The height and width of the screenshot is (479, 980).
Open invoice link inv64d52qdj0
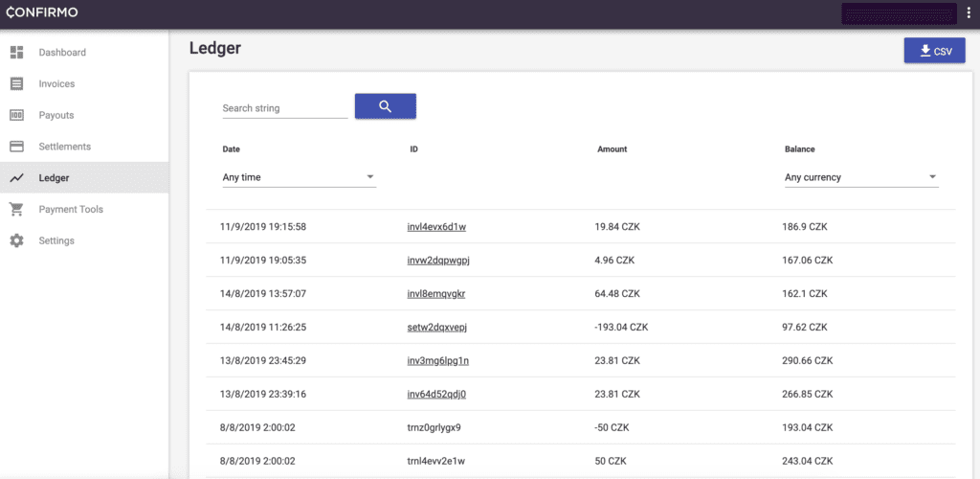point(436,394)
